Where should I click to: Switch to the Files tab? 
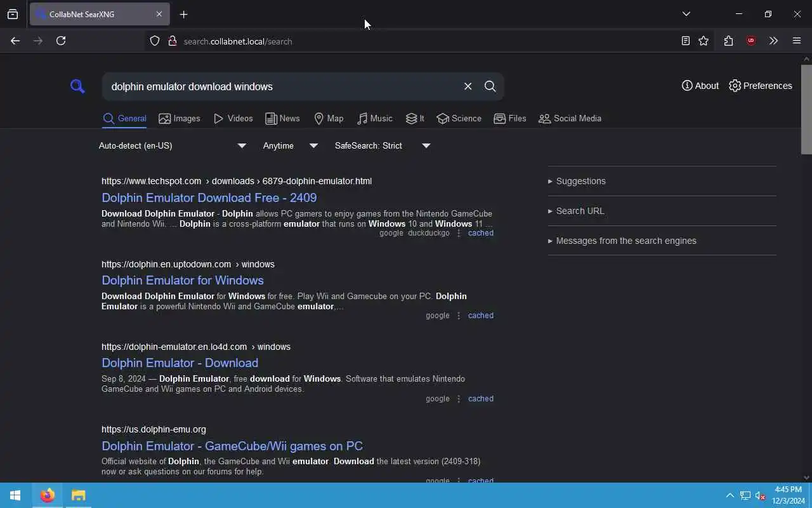pos(510,119)
